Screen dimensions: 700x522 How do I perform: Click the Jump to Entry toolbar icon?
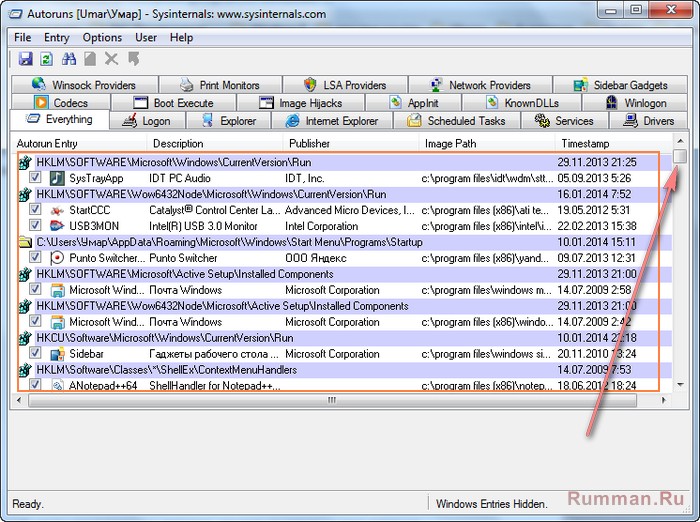click(133, 59)
